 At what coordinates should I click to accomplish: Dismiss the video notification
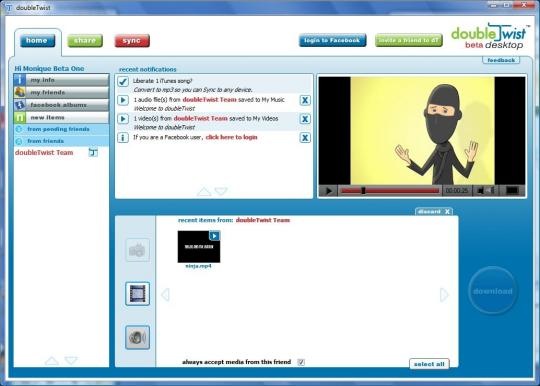click(305, 119)
